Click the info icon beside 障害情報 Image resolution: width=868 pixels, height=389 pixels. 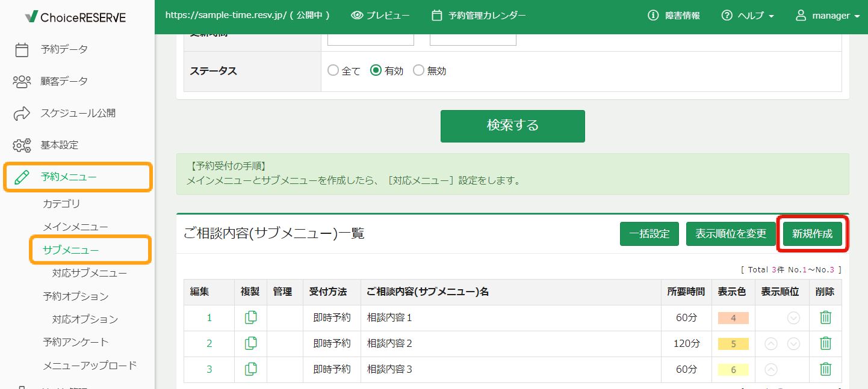point(653,16)
